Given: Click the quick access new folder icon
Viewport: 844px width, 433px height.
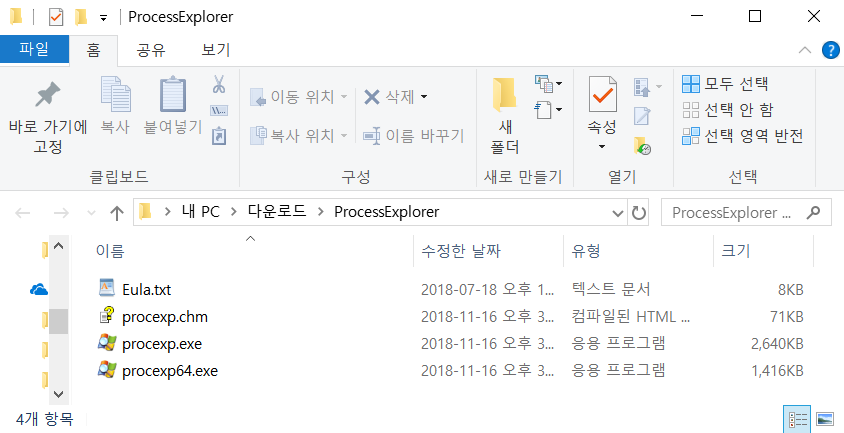Looking at the screenshot, I should tap(81, 17).
